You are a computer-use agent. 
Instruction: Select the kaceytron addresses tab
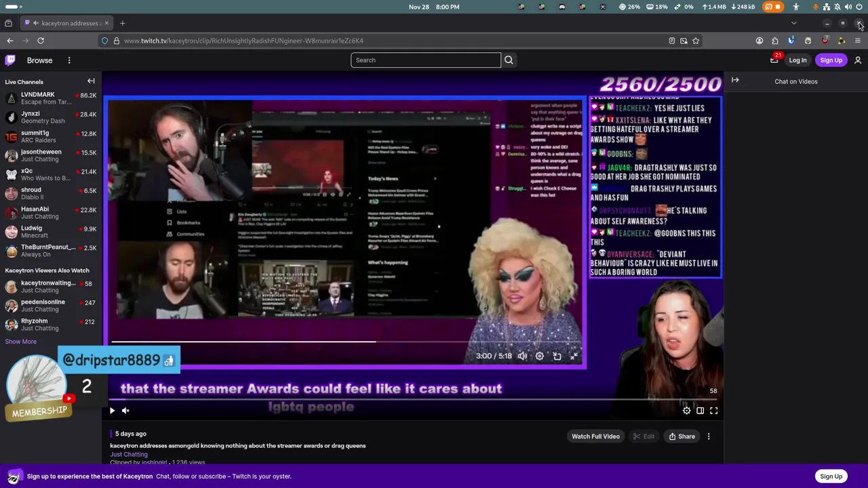[x=66, y=23]
